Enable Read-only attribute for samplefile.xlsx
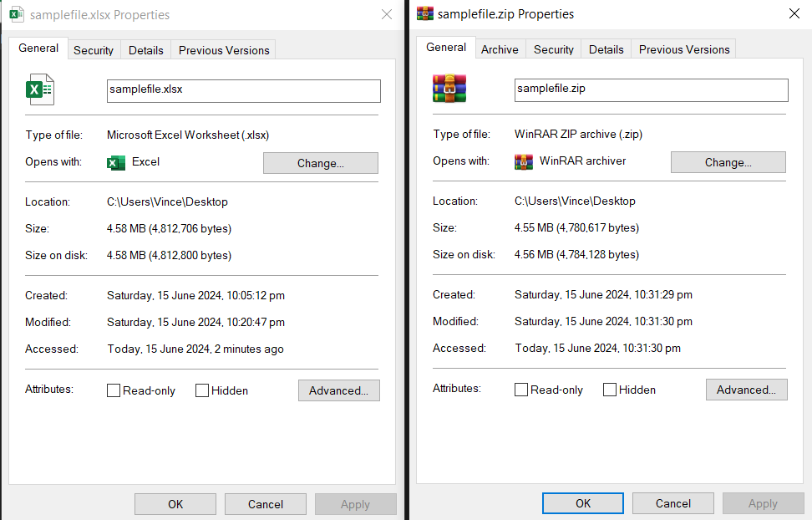812x520 pixels. [x=113, y=390]
